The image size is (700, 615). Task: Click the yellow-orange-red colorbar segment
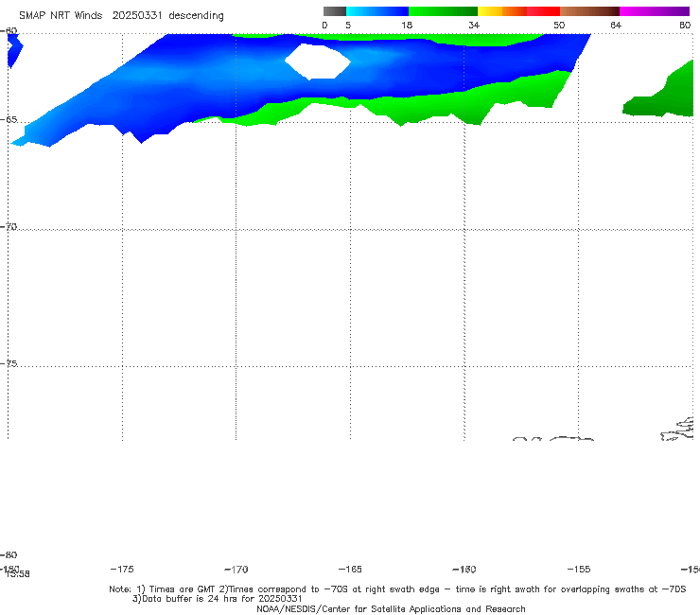pos(518,11)
